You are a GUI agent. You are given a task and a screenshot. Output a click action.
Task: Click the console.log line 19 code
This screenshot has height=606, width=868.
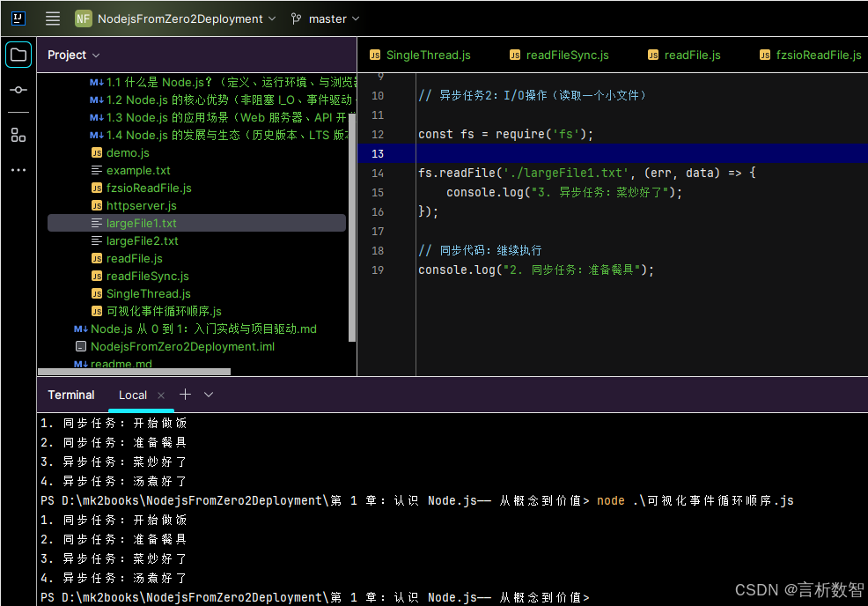click(536, 270)
